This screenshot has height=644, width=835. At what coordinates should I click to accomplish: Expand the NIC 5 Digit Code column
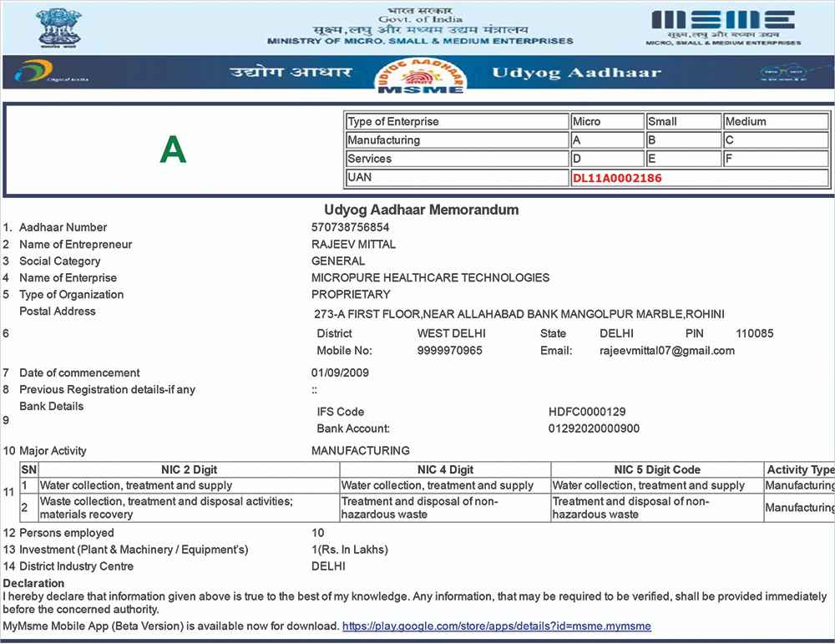coord(656,469)
